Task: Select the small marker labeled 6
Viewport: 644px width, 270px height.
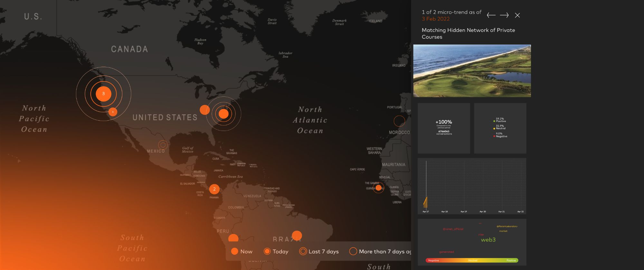Action: click(x=113, y=112)
